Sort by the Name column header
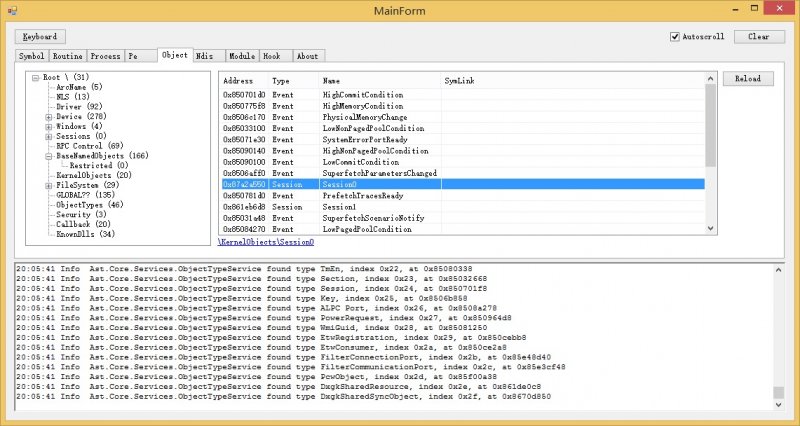The width and height of the screenshot is (800, 426). [380, 81]
